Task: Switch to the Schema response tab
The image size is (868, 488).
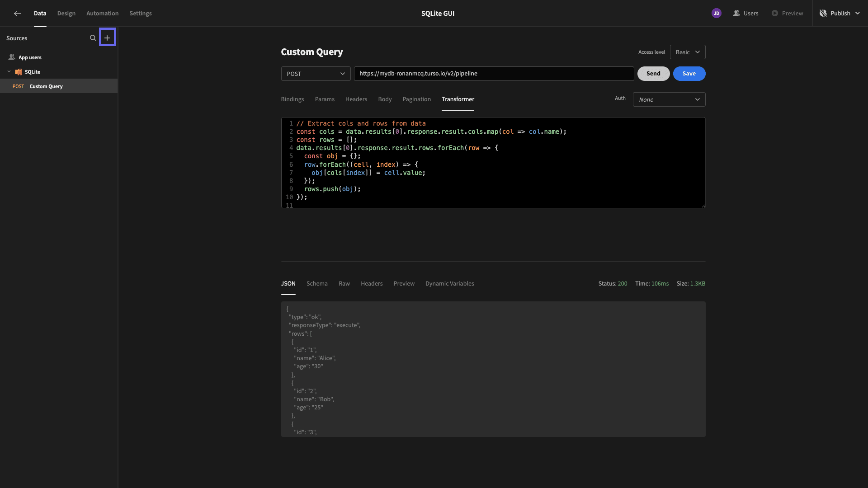Action: [x=317, y=284]
